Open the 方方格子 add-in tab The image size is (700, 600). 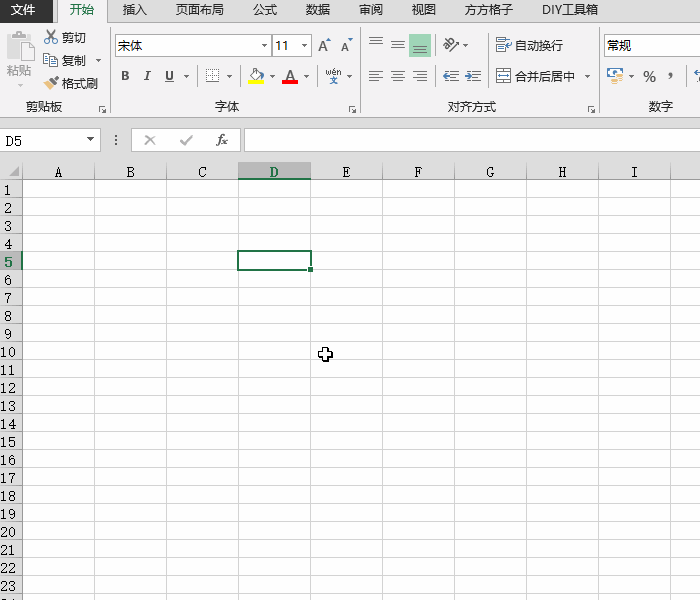pos(488,10)
